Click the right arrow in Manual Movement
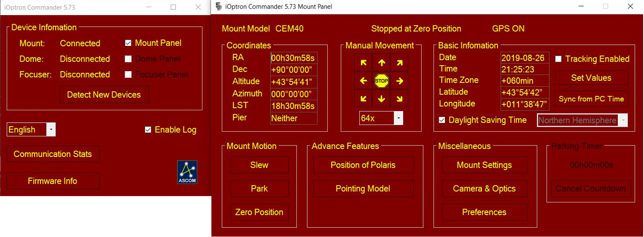The width and height of the screenshot is (644, 237). pyautogui.click(x=399, y=81)
